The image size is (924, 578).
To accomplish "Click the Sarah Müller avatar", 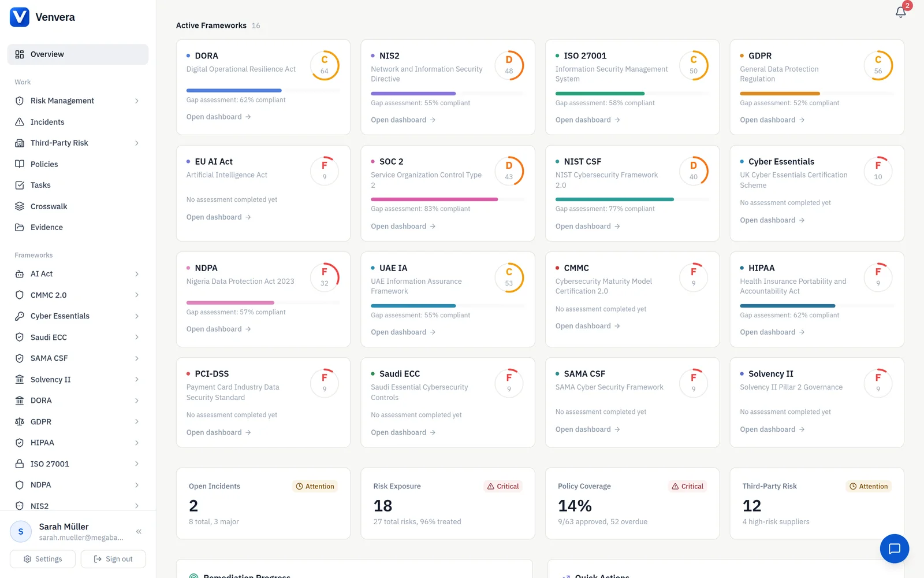I will [x=21, y=531].
